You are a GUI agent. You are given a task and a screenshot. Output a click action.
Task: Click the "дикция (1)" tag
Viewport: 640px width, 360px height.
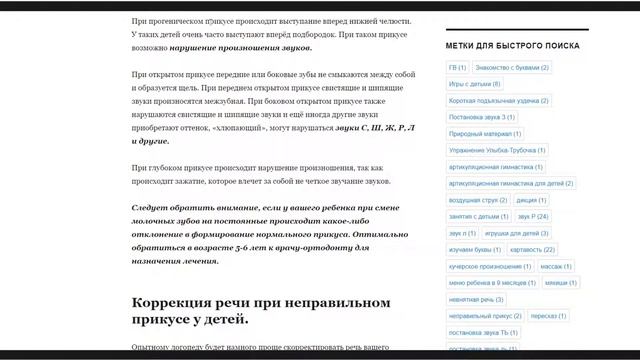[531, 200]
